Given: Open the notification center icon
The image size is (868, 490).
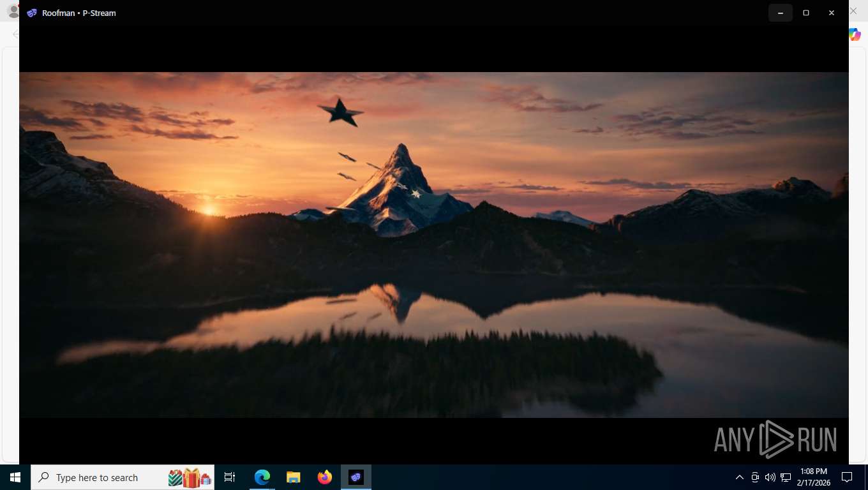Looking at the screenshot, I should point(847,477).
